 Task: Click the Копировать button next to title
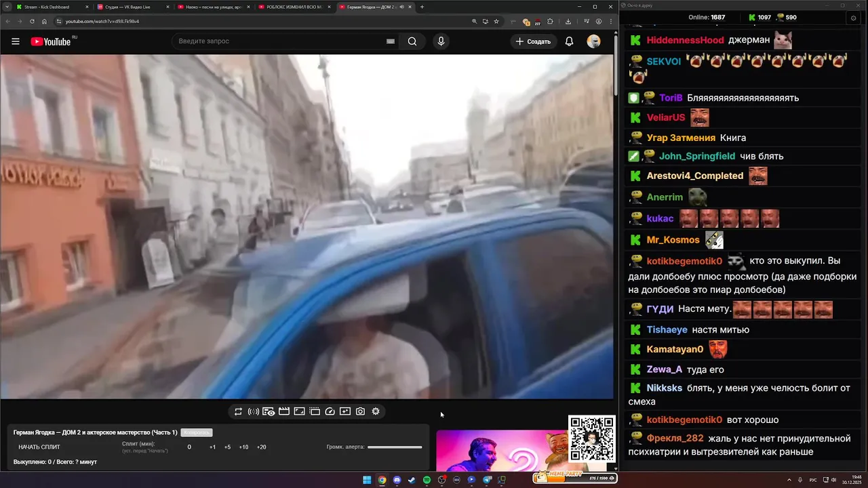(197, 432)
